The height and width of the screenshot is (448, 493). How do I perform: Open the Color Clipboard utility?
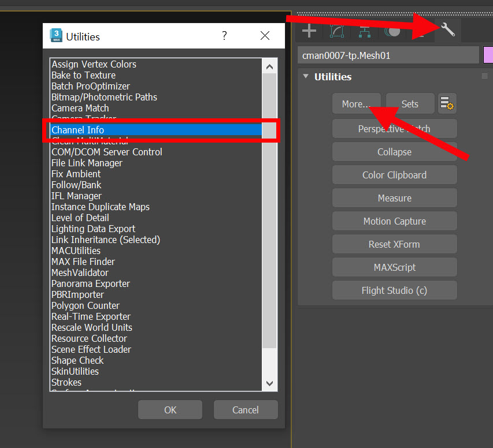394,175
